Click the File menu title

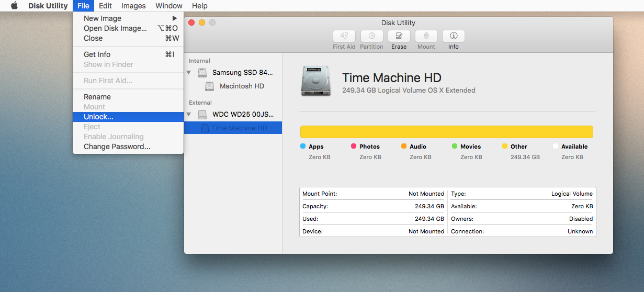pyautogui.click(x=83, y=6)
